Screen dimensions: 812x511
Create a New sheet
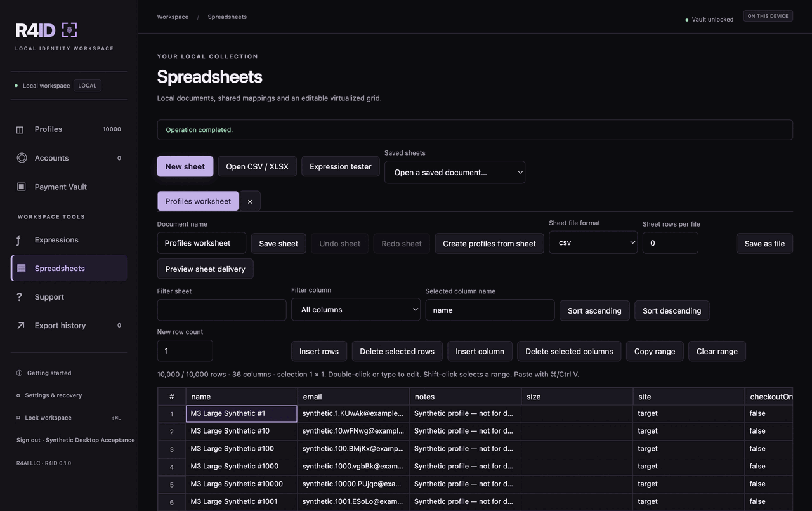[185, 166]
